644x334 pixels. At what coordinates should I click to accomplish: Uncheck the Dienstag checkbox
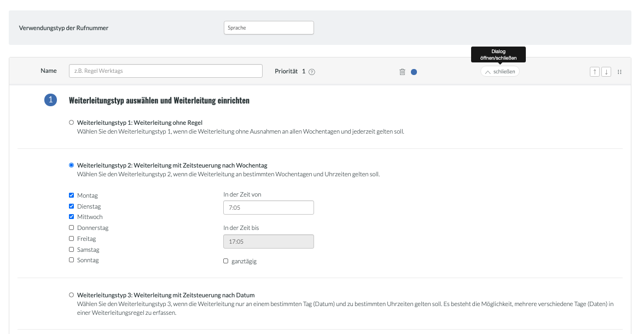pyautogui.click(x=72, y=206)
